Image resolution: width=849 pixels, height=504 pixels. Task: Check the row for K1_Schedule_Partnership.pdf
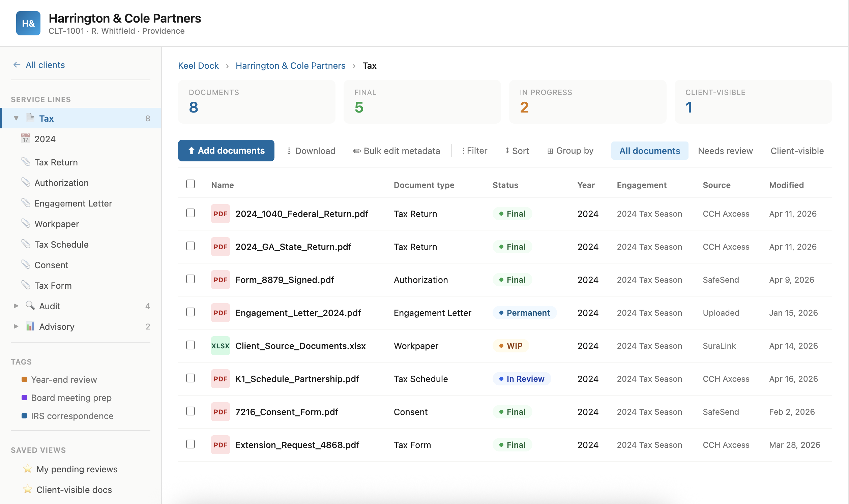[190, 379]
